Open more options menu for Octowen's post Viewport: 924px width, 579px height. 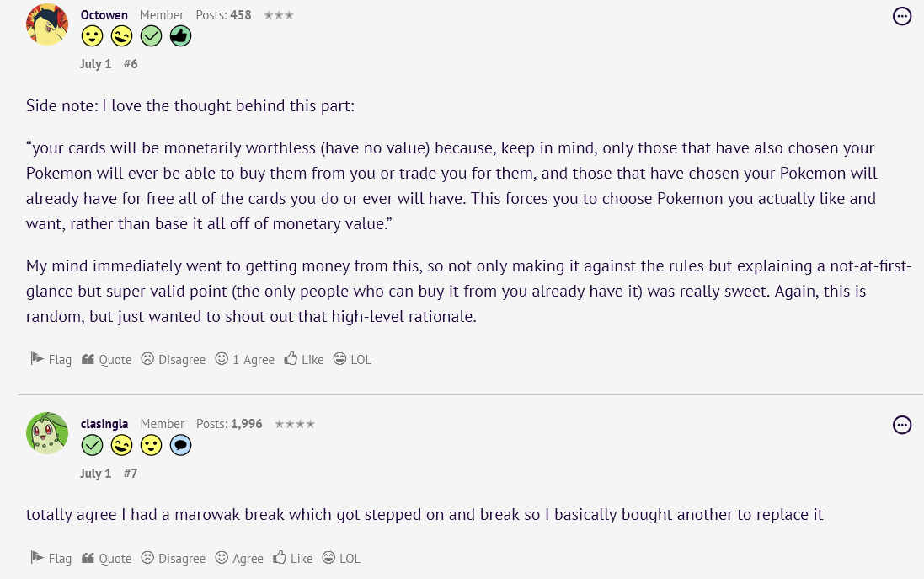pyautogui.click(x=902, y=16)
